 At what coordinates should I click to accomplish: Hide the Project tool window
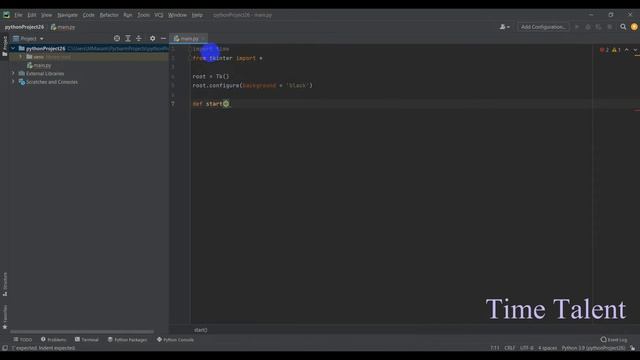163,38
